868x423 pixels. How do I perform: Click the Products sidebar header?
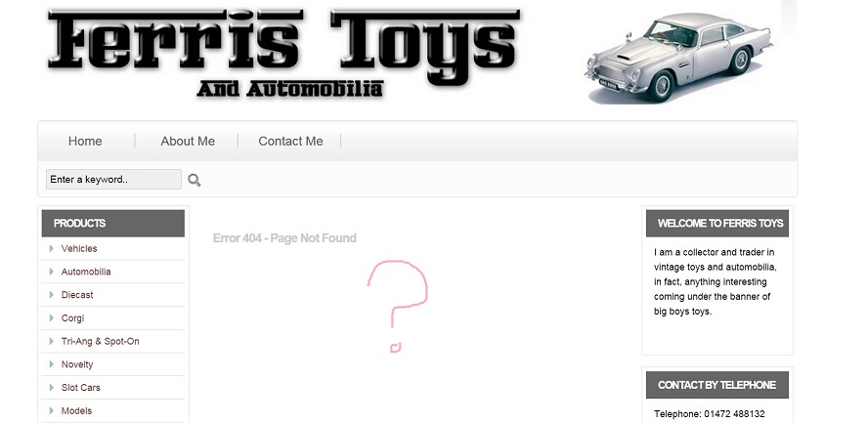[x=113, y=224]
